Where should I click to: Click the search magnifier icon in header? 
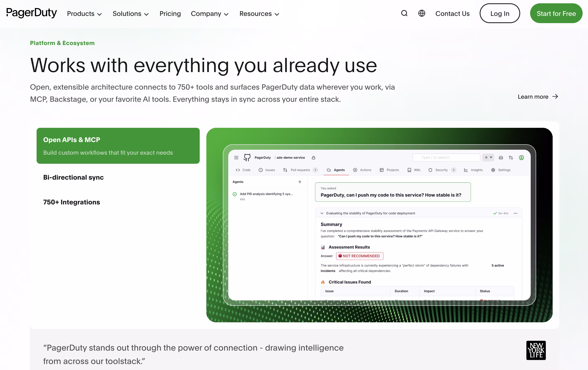click(404, 13)
